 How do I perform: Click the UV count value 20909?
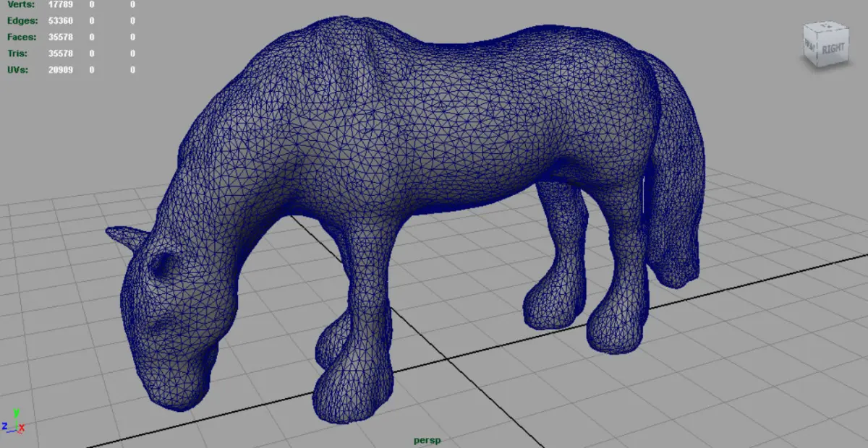(x=60, y=70)
